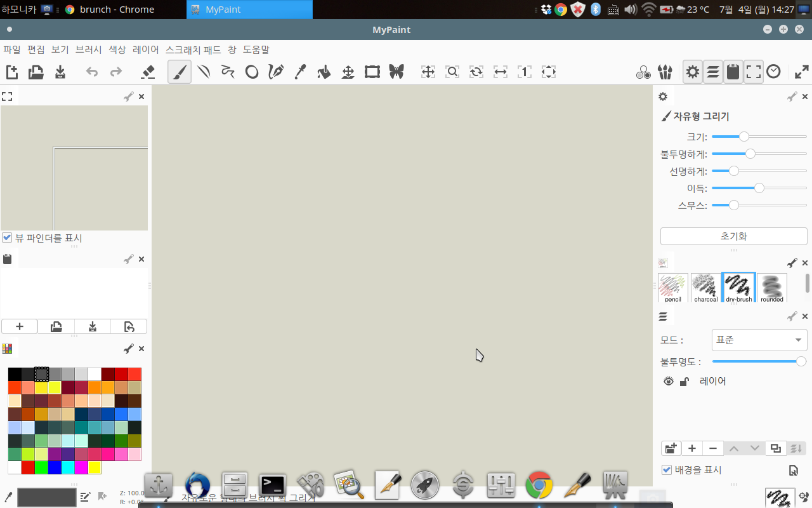The image size is (812, 508).
Task: Open the layer mode dropdown
Action: point(759,340)
